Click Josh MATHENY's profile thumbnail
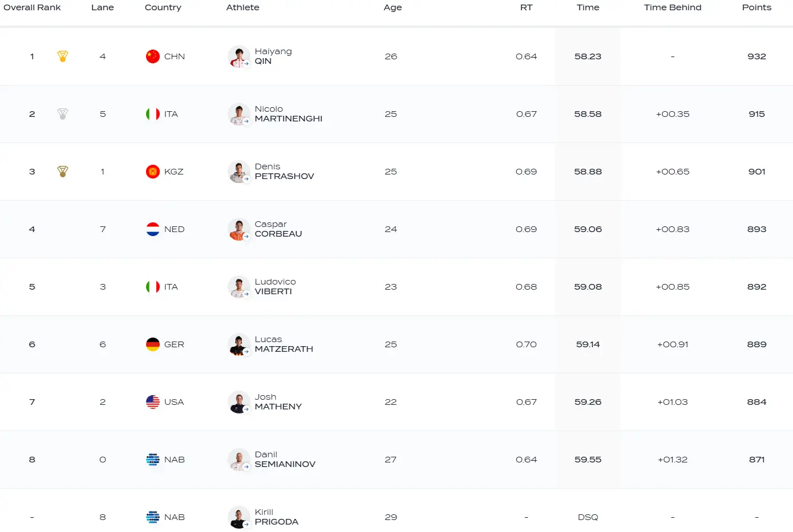This screenshot has width=793, height=532. (239, 402)
